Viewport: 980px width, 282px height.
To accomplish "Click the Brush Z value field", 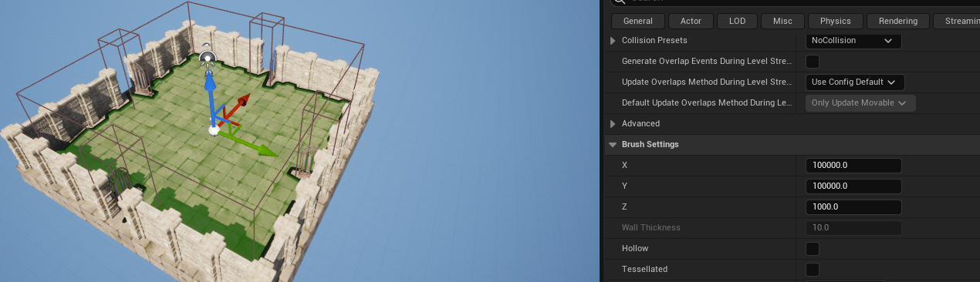I will (853, 206).
